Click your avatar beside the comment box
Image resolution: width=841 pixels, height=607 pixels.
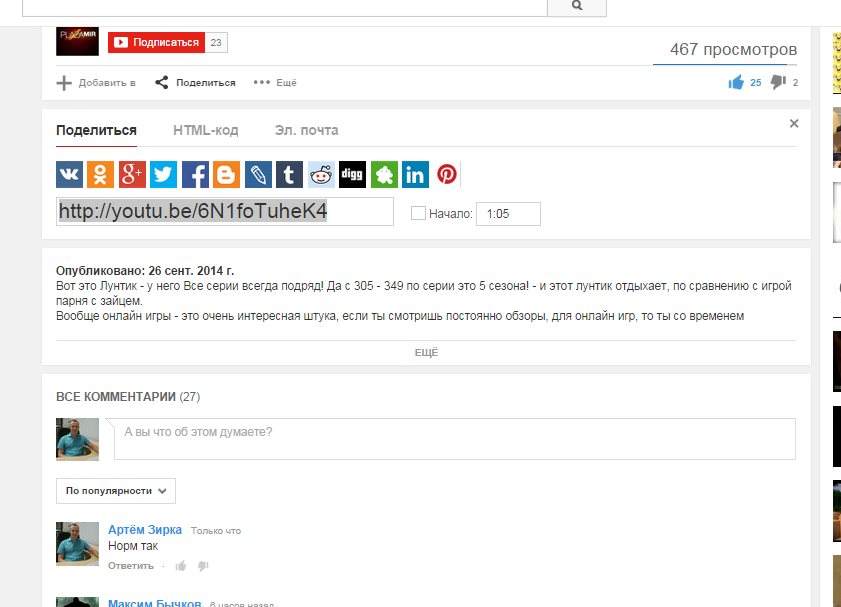77,439
